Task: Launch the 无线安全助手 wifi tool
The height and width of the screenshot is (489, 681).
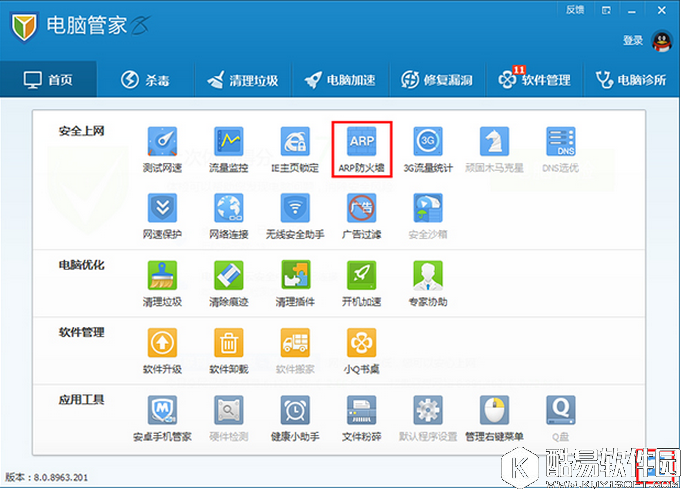Action: pos(295,216)
